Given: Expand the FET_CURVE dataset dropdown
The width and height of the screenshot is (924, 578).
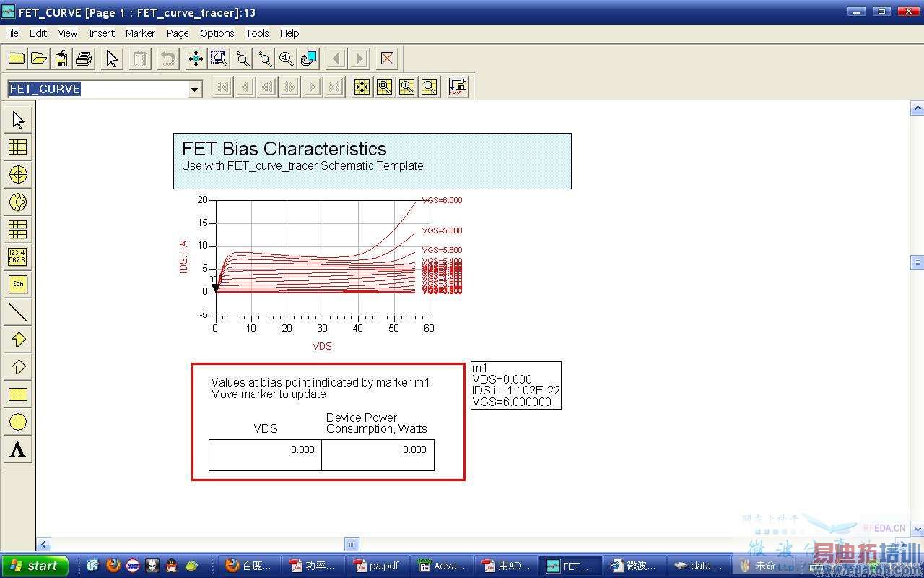Looking at the screenshot, I should 195,90.
